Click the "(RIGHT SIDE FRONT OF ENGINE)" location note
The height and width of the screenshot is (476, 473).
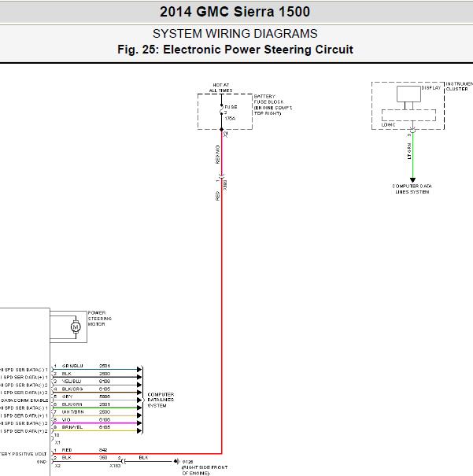(x=205, y=470)
